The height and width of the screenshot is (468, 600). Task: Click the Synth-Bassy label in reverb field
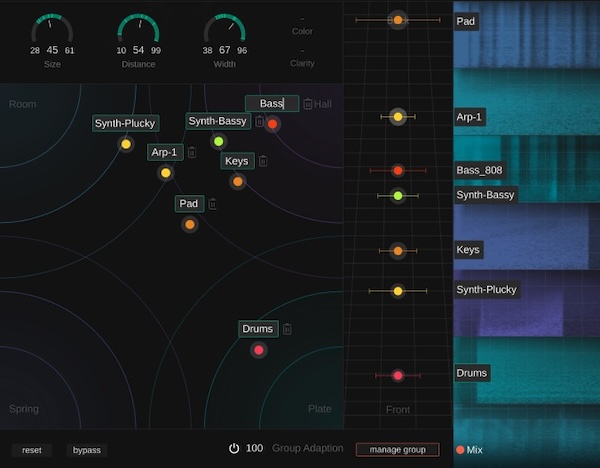[x=218, y=121]
